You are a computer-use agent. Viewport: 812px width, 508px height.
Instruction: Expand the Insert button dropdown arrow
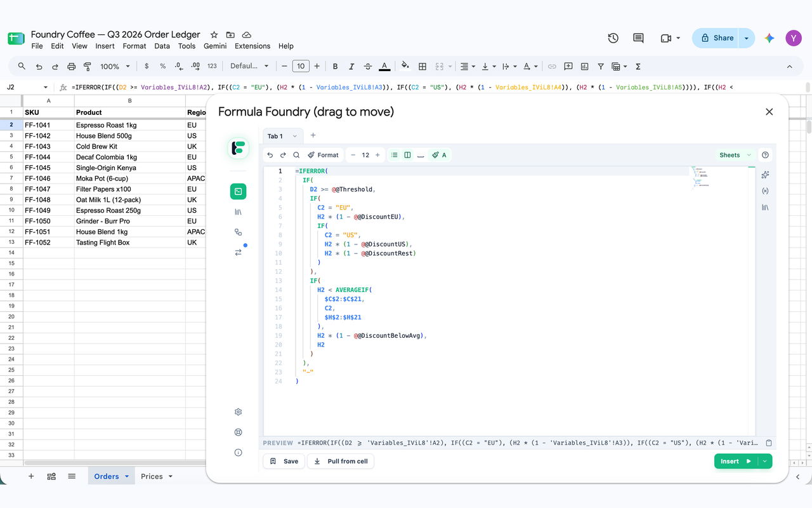(764, 461)
